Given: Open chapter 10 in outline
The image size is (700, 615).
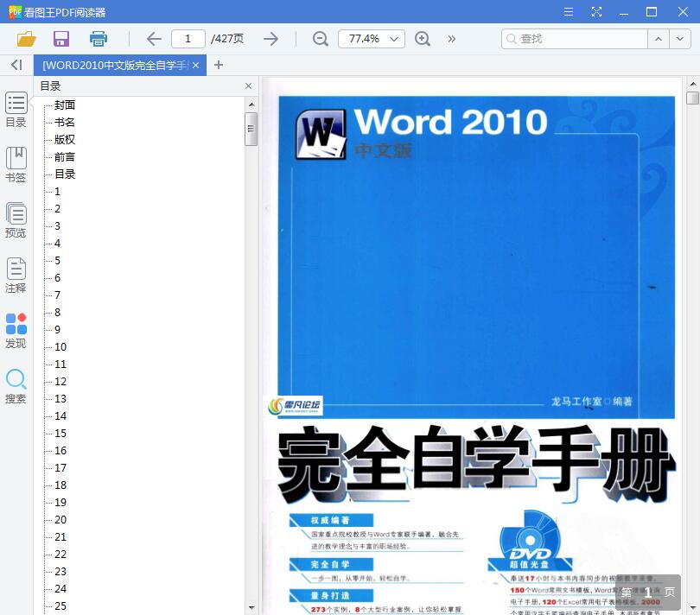Looking at the screenshot, I should pyautogui.click(x=60, y=346).
